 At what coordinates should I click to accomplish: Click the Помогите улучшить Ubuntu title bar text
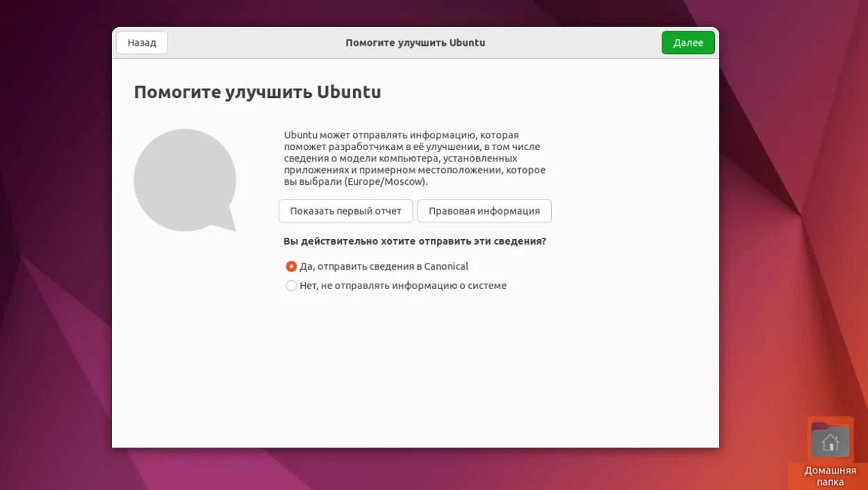point(416,42)
